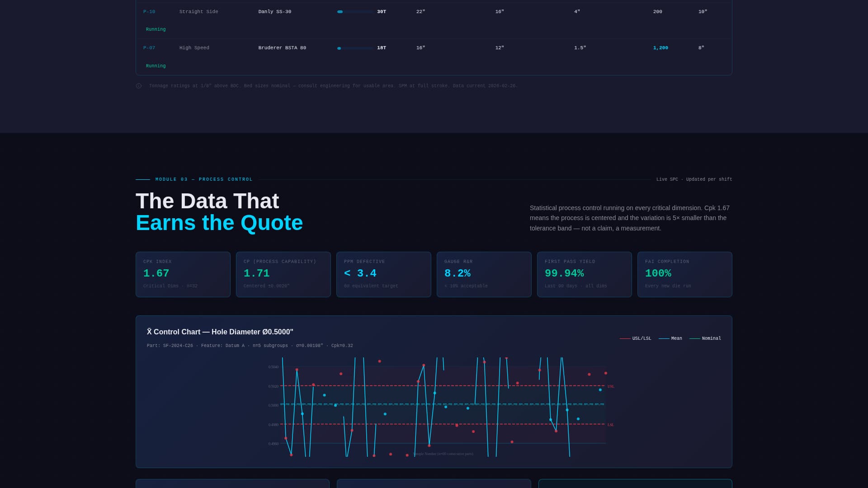
Task: Toggle the USL/LSL legend entry
Action: pyautogui.click(x=636, y=338)
